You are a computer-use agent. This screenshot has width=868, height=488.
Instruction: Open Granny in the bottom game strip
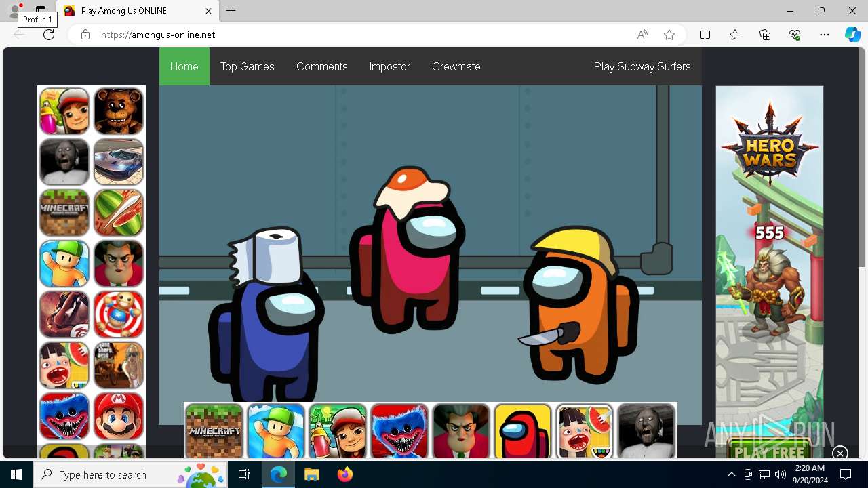646,431
